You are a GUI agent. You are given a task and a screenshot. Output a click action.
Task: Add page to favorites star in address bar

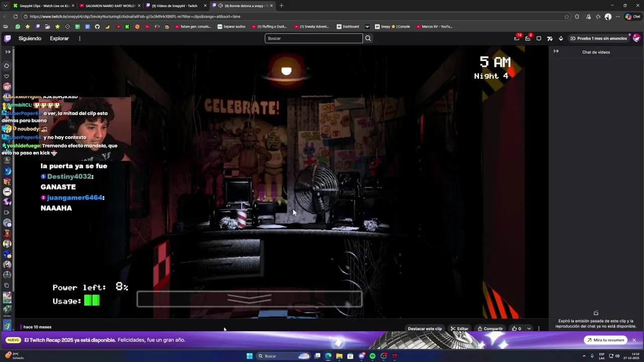pyautogui.click(x=567, y=17)
